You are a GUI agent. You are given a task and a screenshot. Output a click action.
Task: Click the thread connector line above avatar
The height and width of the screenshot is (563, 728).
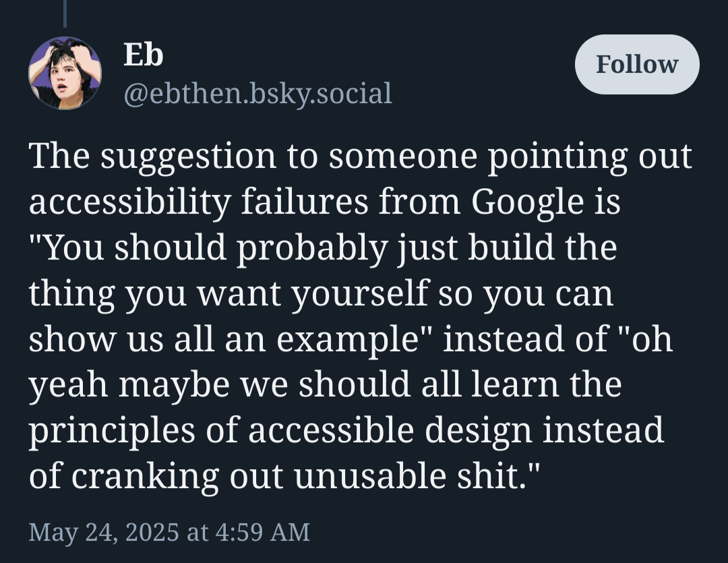(x=65, y=13)
